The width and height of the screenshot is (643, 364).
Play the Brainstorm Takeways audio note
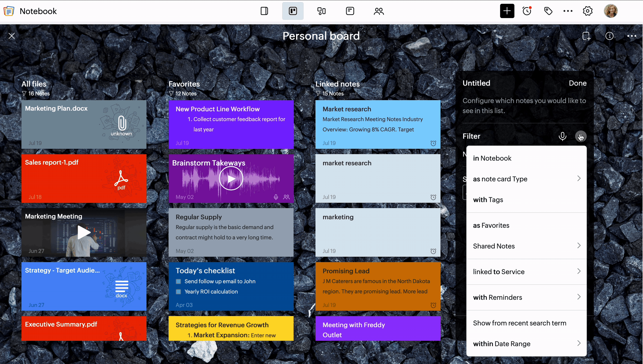[x=231, y=178]
